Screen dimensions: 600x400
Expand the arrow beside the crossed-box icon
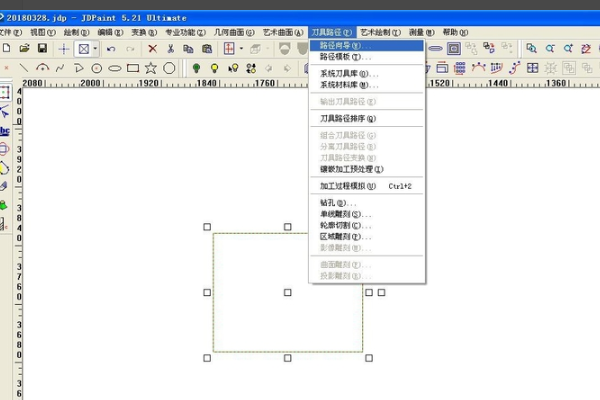[x=95, y=49]
